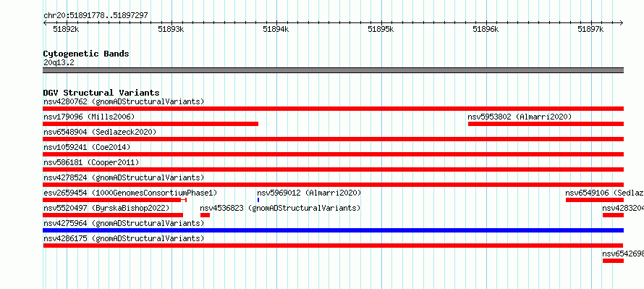The image size is (644, 289).
Task: Click the short red bar under nsv6542698
Action: [x=613, y=261]
